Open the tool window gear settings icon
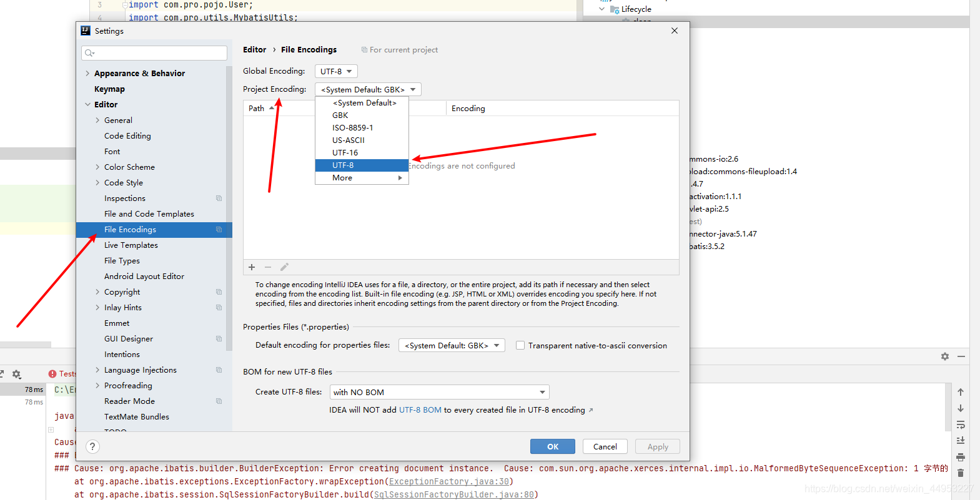980x500 pixels. click(945, 356)
